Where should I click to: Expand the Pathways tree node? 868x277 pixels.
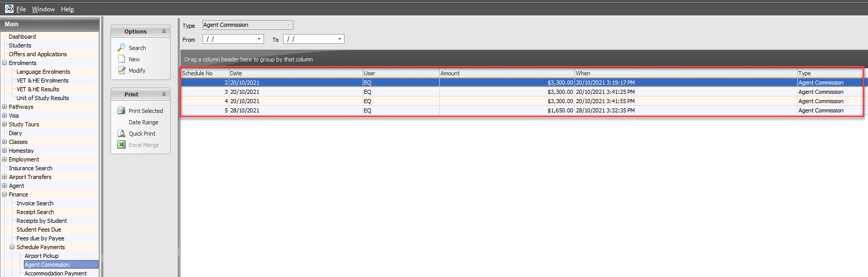pyautogui.click(x=4, y=107)
